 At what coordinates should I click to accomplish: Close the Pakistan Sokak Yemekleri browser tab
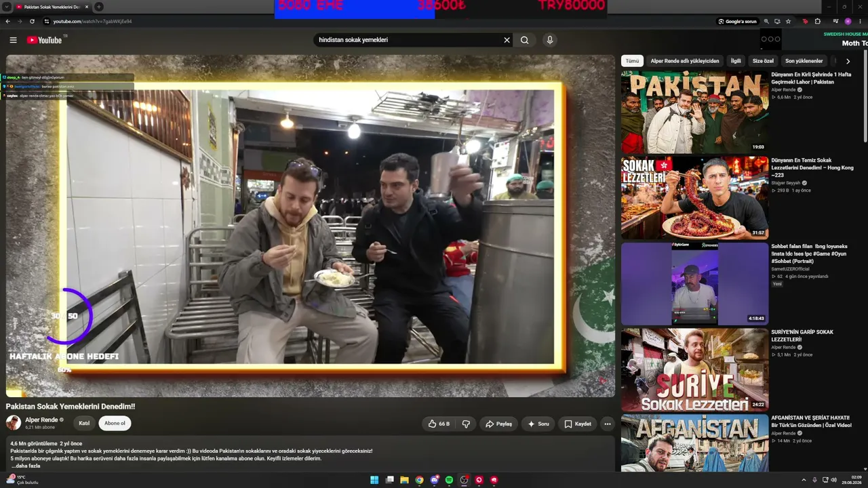point(87,7)
